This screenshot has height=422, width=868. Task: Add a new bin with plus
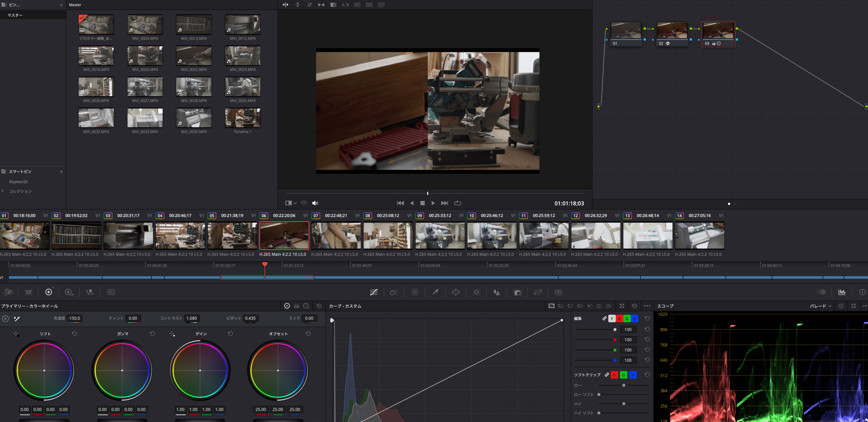tap(61, 5)
